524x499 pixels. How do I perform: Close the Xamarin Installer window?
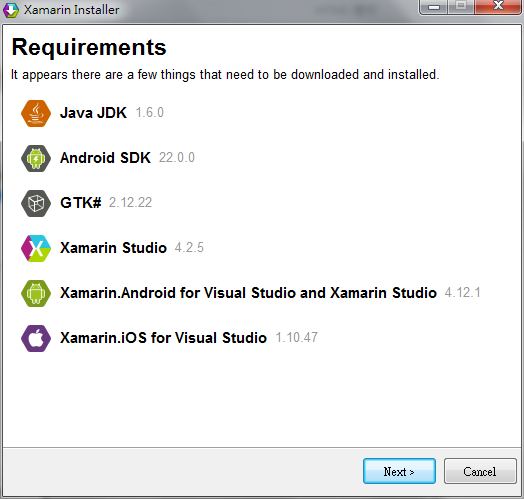click(498, 6)
